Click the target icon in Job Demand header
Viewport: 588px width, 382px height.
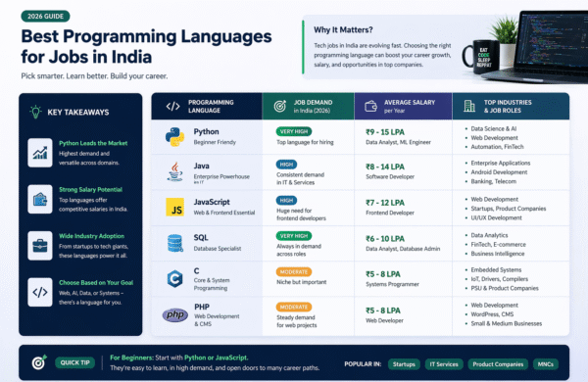[x=279, y=107]
